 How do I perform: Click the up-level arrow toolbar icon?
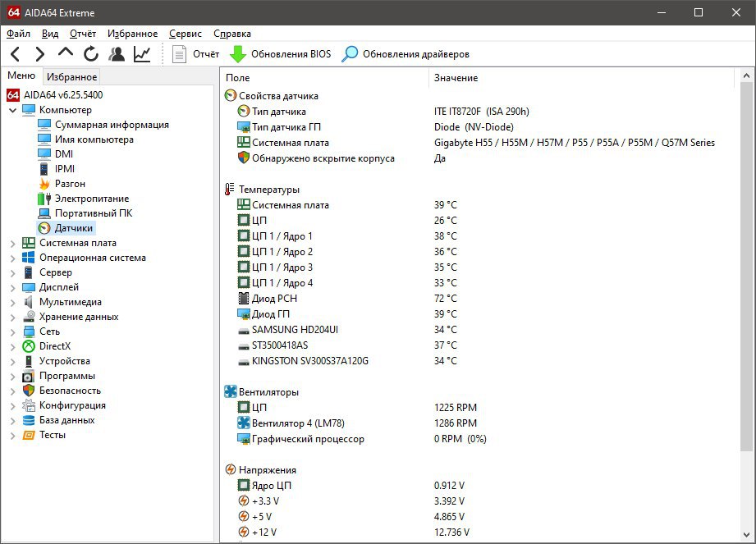[x=66, y=53]
